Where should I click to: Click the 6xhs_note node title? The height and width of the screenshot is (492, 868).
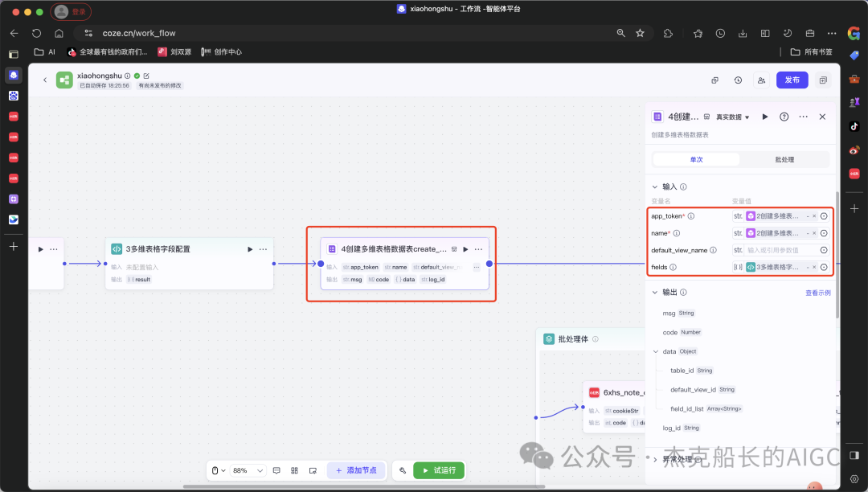[x=624, y=392]
